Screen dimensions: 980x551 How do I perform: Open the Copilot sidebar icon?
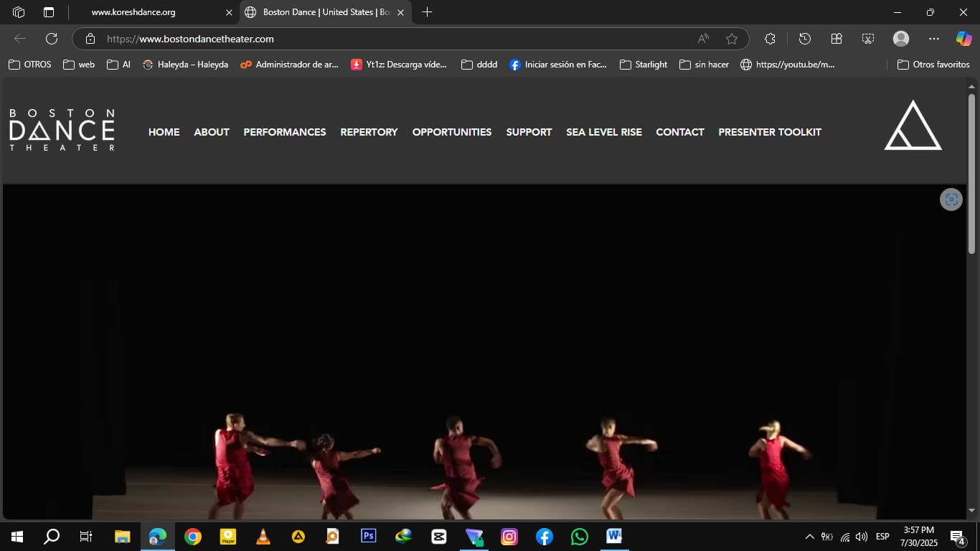click(963, 39)
